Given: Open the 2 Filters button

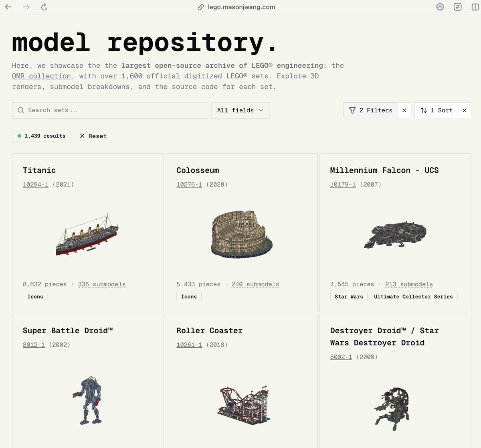Looking at the screenshot, I should point(371,110).
